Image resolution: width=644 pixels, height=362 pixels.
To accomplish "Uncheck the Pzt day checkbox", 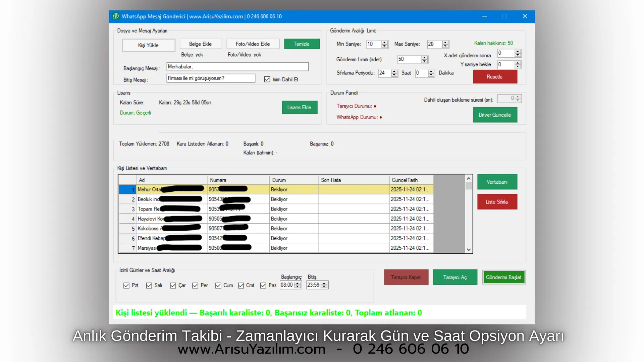I will [126, 286].
